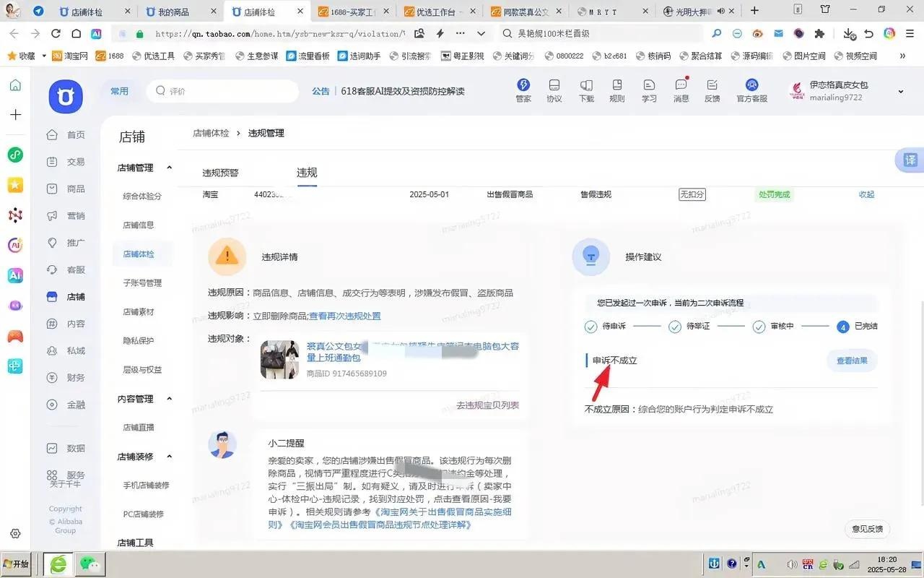Reload the page with the refresh button

[x=56, y=33]
